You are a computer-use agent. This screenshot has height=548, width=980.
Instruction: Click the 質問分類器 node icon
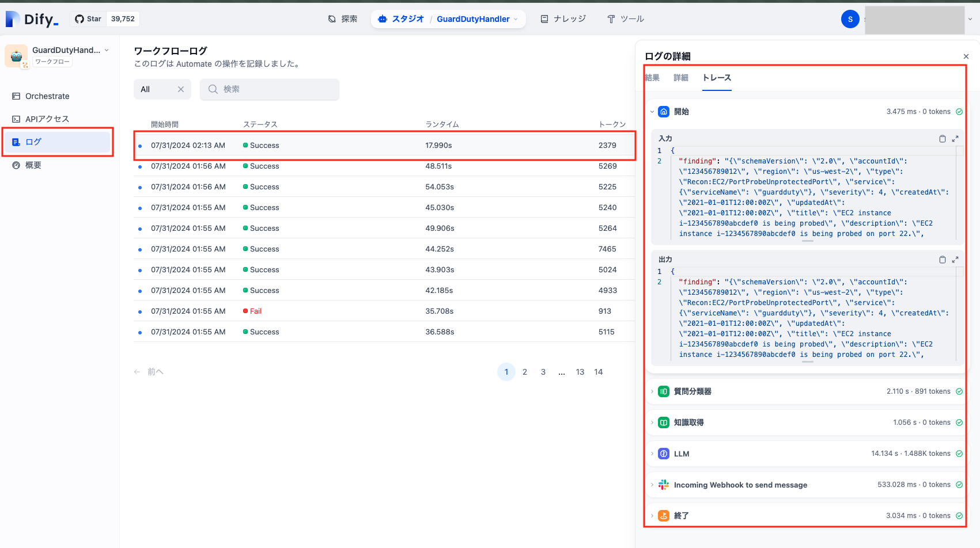[x=664, y=391]
